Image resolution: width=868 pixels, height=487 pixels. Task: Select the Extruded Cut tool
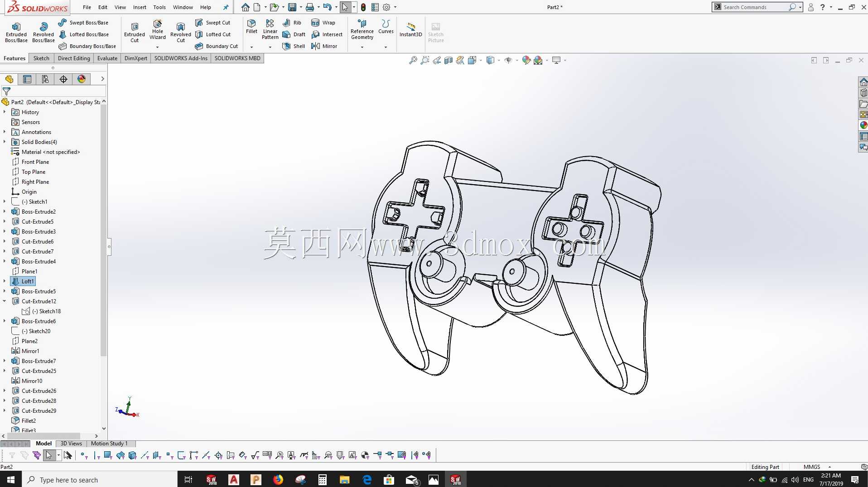pos(135,32)
